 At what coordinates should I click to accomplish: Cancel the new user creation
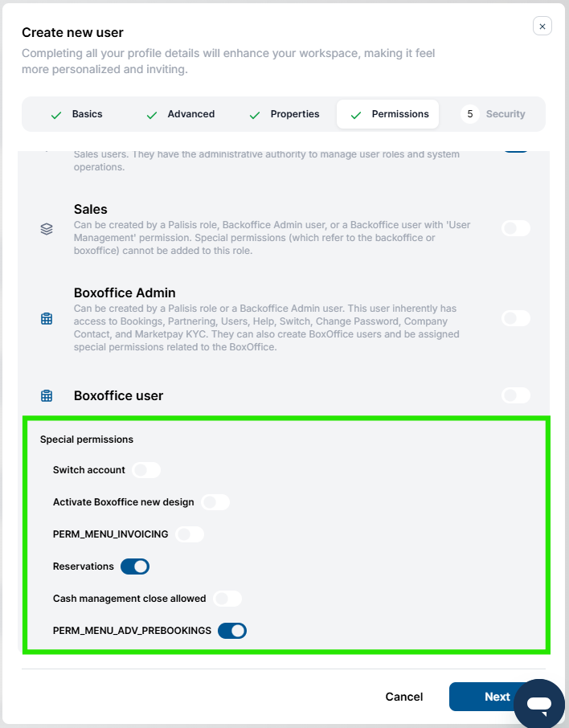click(x=404, y=697)
